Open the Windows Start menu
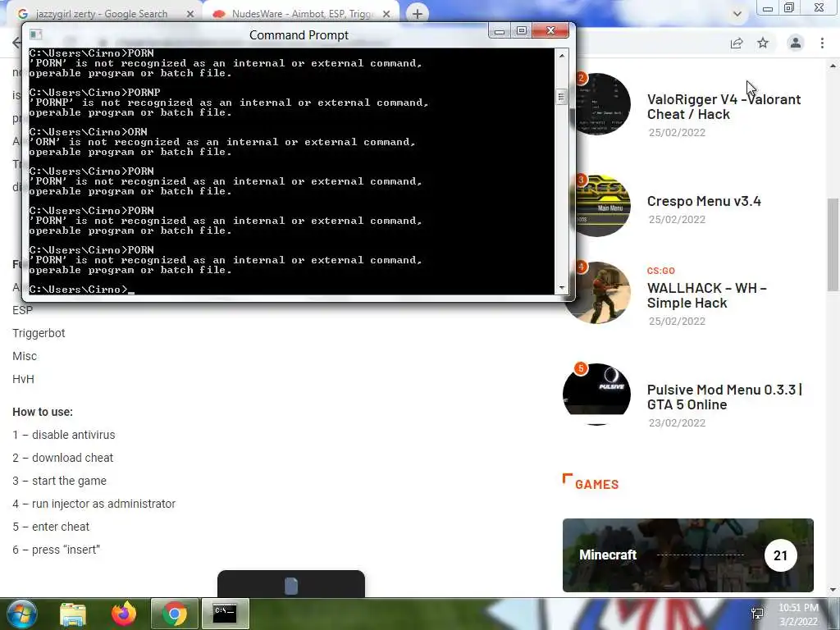Image resolution: width=840 pixels, height=630 pixels. click(x=21, y=614)
